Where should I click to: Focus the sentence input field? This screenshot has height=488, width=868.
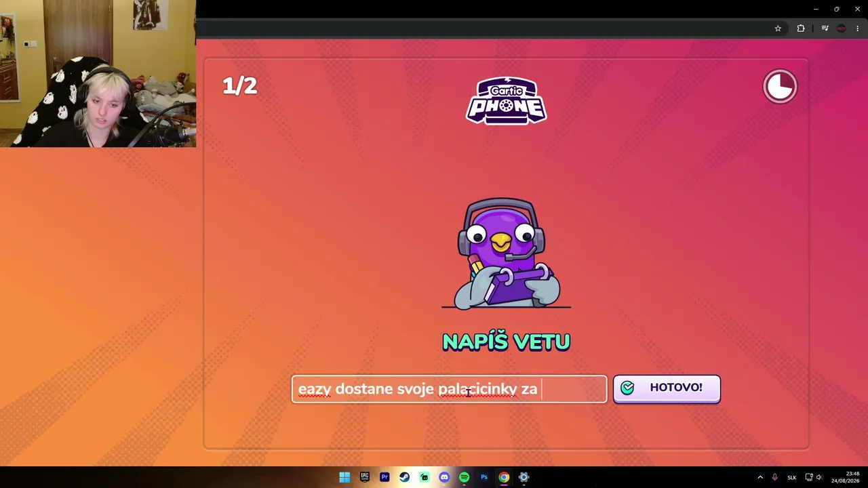(449, 389)
